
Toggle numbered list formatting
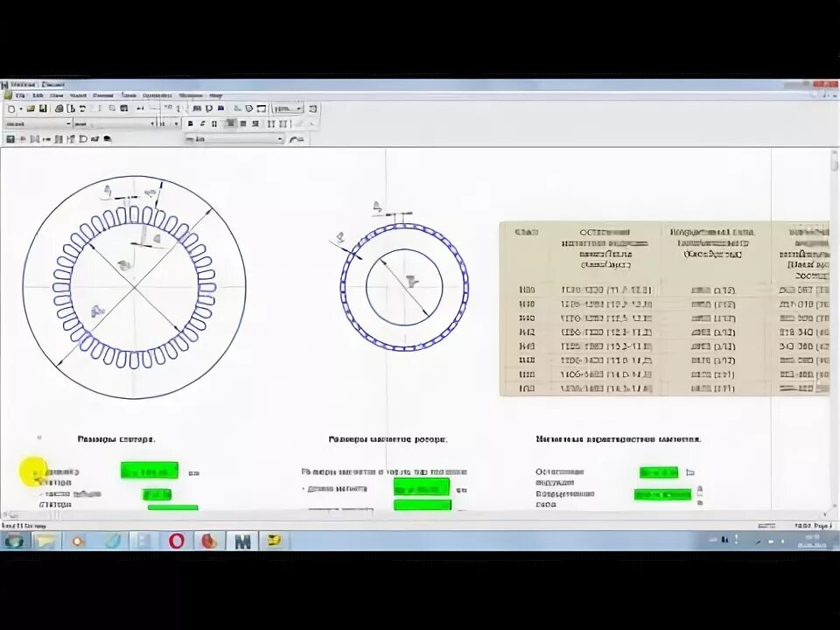pyautogui.click(x=283, y=124)
